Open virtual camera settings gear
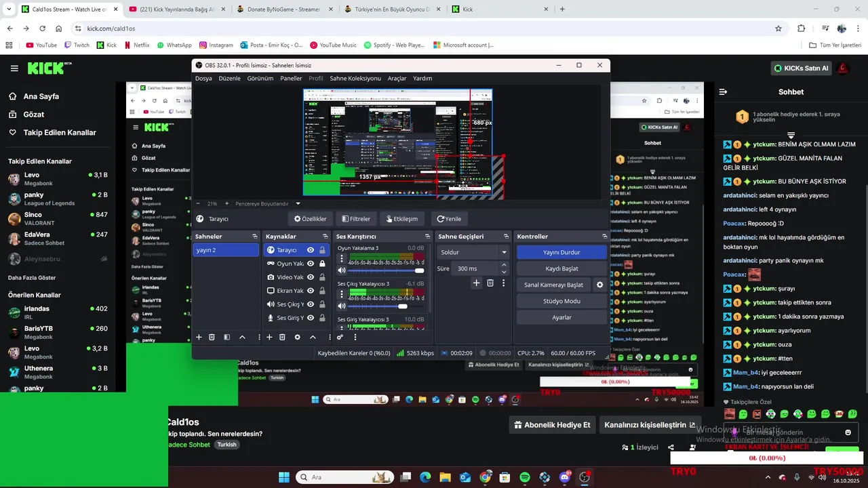868x488 pixels. (x=599, y=285)
